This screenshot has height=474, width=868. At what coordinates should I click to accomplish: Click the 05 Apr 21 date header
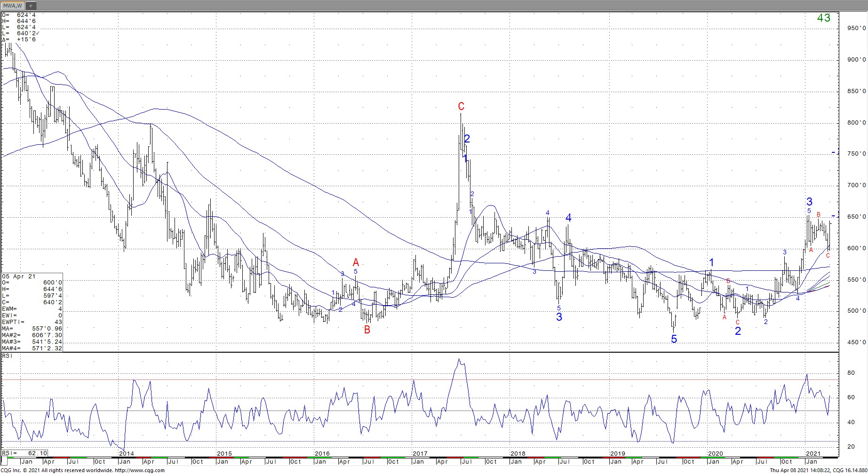pyautogui.click(x=19, y=276)
